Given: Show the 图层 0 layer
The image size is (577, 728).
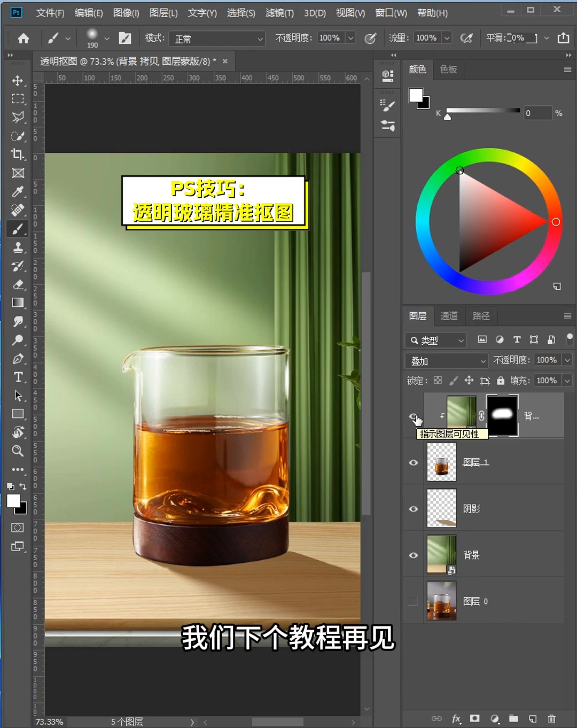Looking at the screenshot, I should [x=412, y=601].
